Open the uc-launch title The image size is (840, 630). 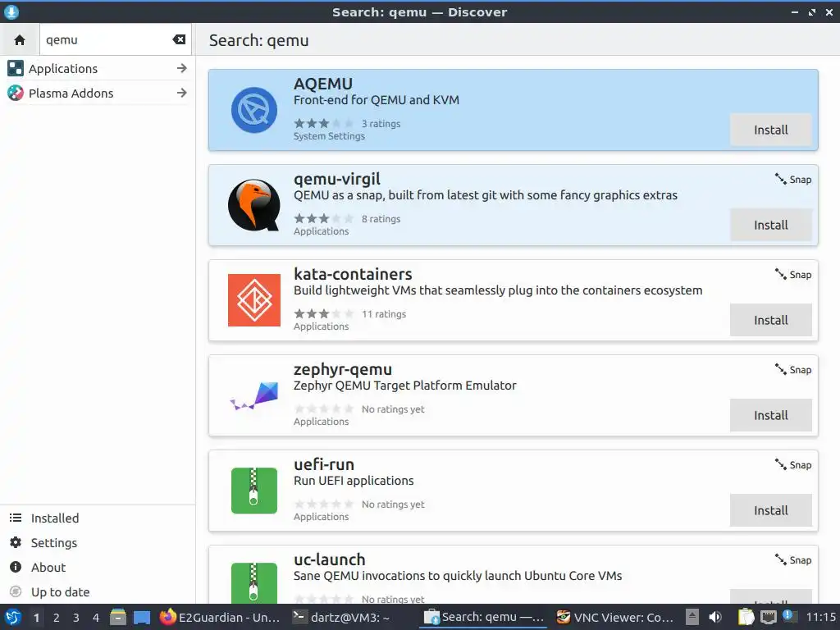[x=330, y=559]
